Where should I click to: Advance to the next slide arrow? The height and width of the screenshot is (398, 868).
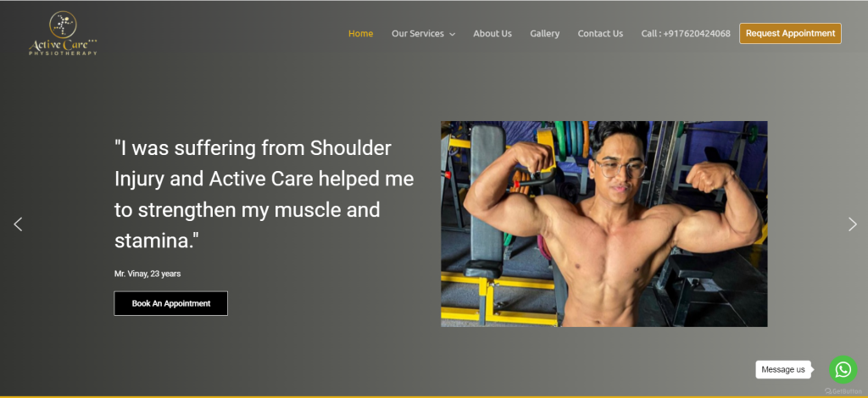[853, 224]
